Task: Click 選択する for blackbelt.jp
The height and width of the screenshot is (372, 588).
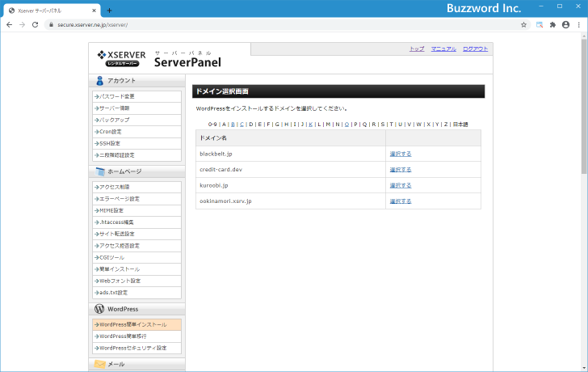Action: pos(400,154)
